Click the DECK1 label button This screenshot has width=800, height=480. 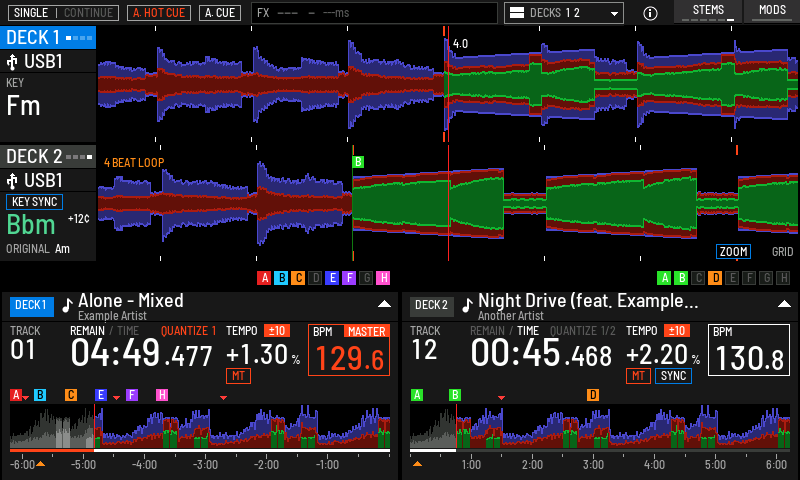point(31,306)
